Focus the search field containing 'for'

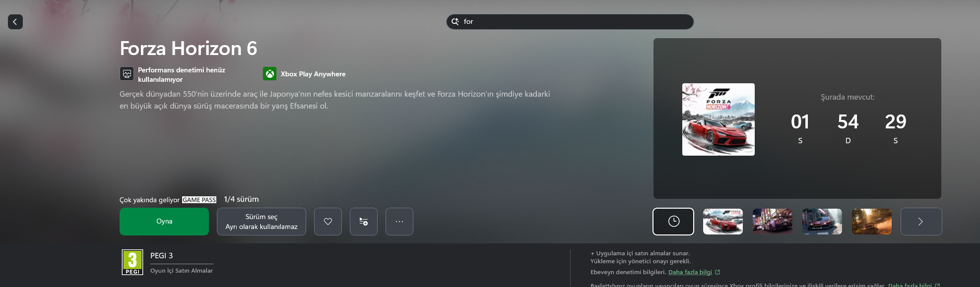(570, 22)
